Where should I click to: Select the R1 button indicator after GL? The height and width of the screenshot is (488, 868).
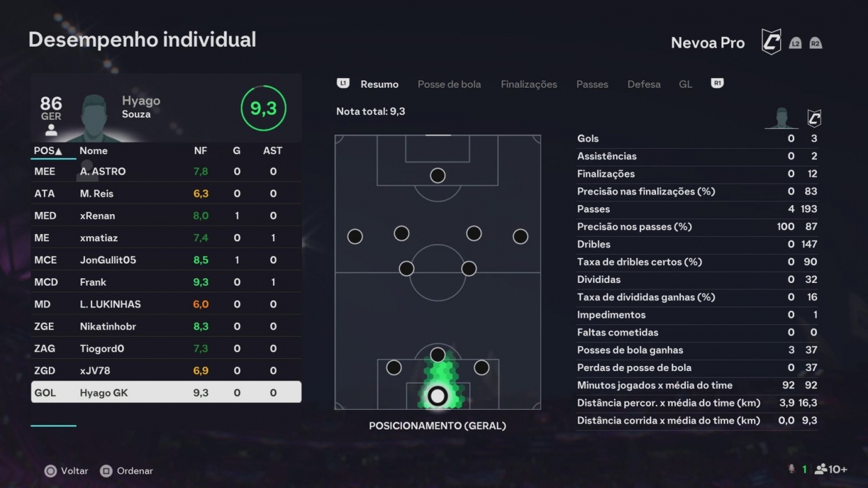(x=717, y=83)
